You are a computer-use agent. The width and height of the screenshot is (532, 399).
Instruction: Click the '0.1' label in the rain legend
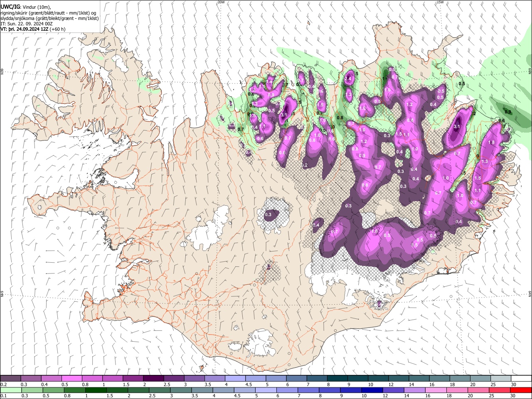(4, 396)
